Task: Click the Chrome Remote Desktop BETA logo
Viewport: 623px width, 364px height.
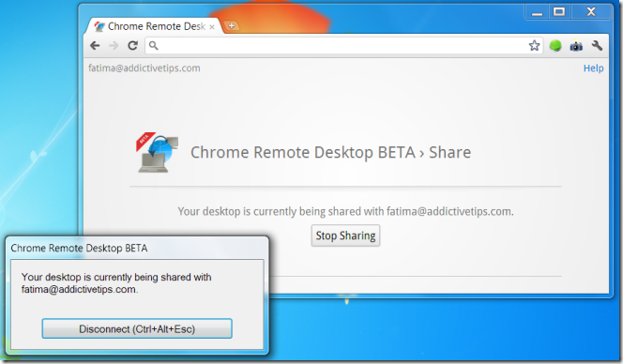Action: coord(158,152)
